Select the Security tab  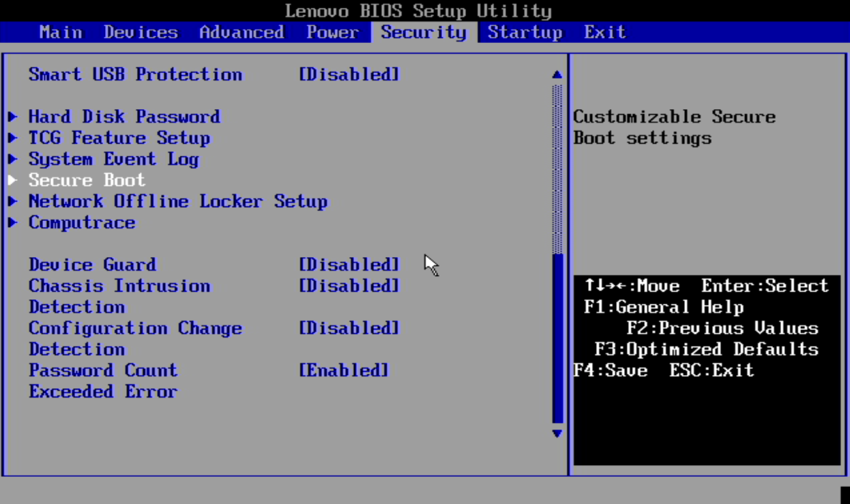[x=424, y=32]
